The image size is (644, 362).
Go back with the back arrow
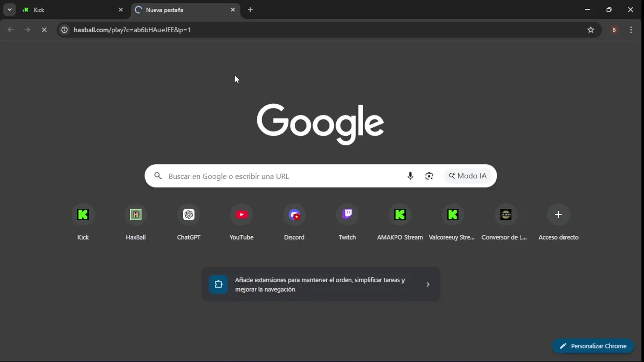pos(11,30)
